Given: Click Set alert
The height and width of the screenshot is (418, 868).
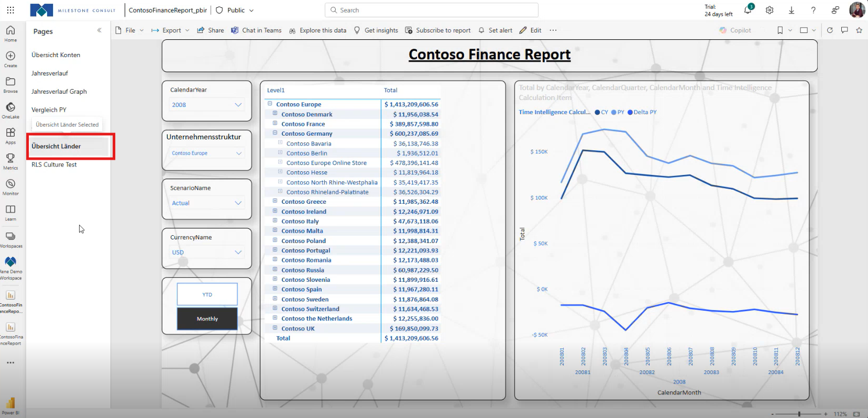Looking at the screenshot, I should coord(495,30).
